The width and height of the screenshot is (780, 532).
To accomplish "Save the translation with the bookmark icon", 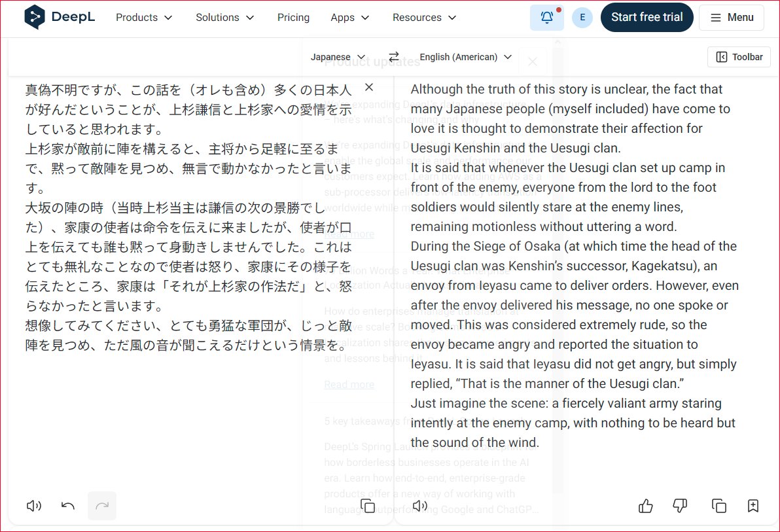I will pyautogui.click(x=753, y=506).
